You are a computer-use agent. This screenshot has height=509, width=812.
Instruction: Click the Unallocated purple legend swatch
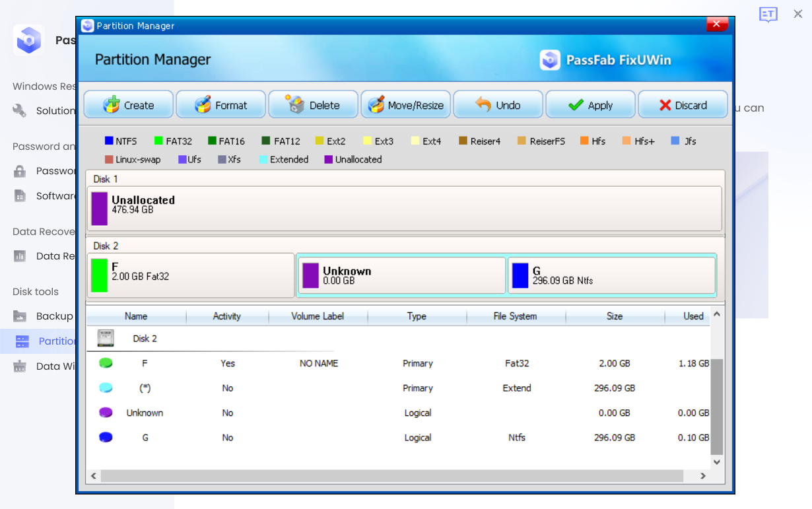(328, 159)
